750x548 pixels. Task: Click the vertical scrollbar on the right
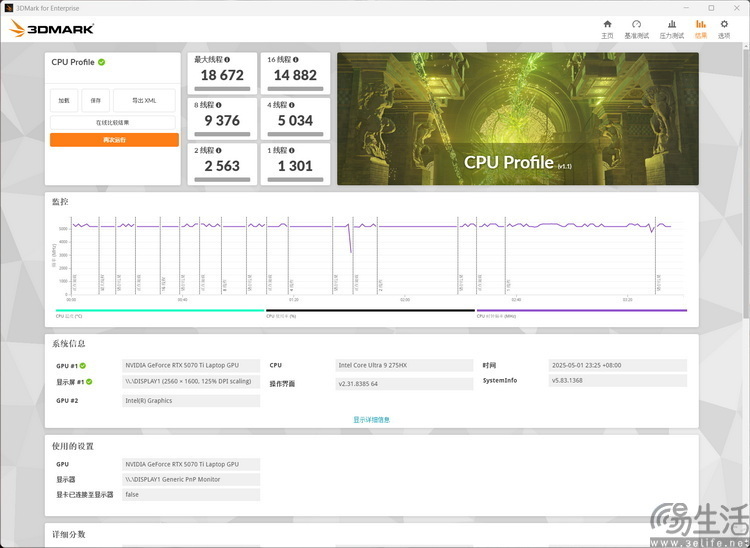[x=746, y=182]
